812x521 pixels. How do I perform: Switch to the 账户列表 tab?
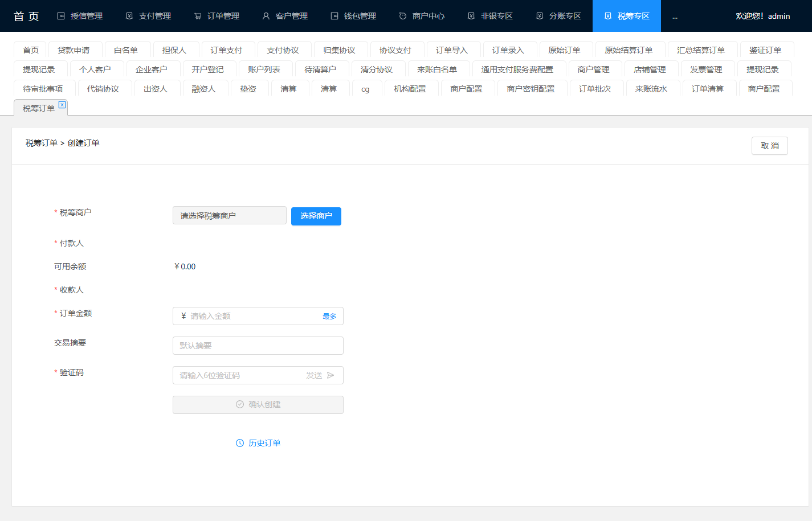264,69
